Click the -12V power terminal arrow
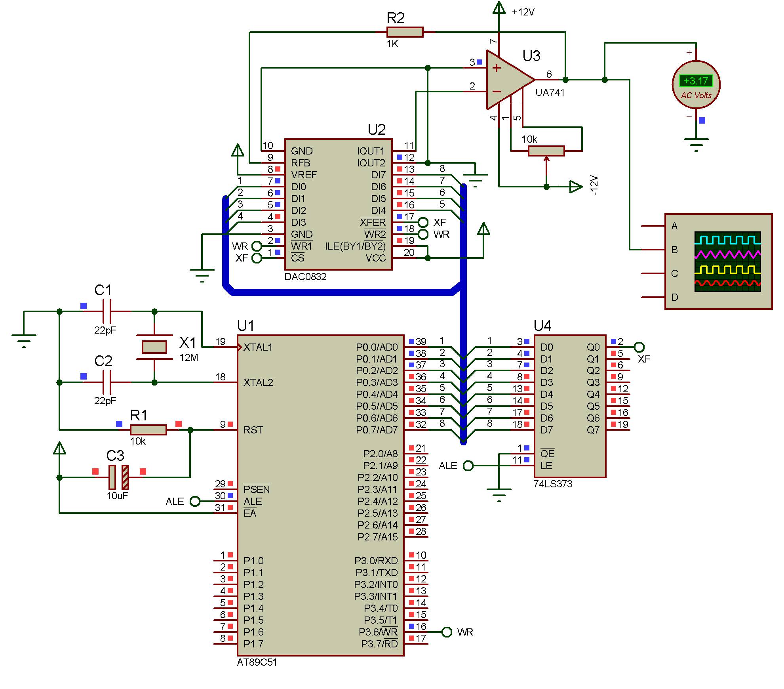Viewport: 784px width, 689px height. (575, 187)
